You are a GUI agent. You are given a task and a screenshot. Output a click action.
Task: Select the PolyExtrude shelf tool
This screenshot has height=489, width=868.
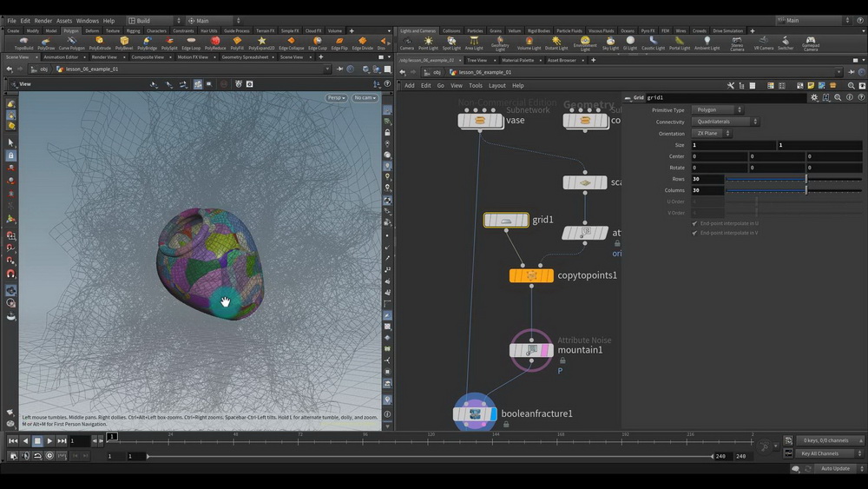[100, 43]
